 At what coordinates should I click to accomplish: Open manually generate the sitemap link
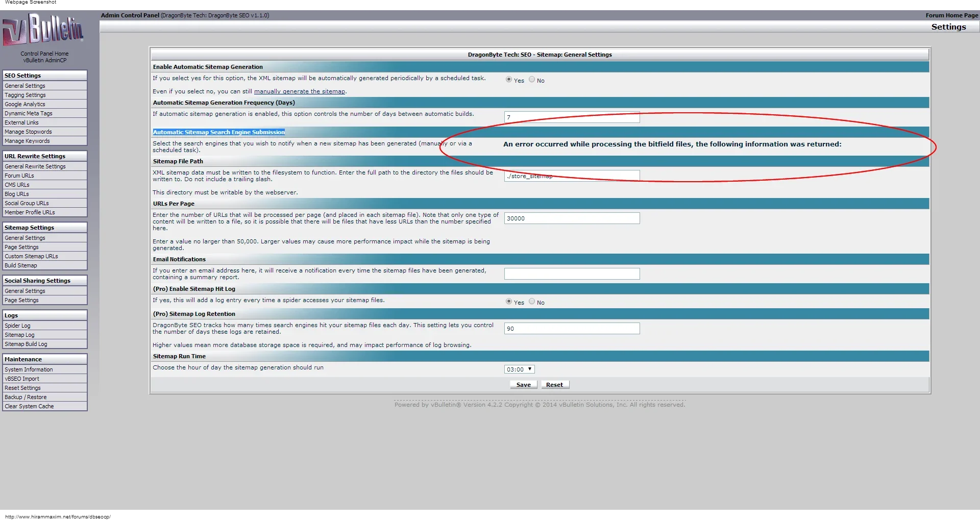click(300, 91)
